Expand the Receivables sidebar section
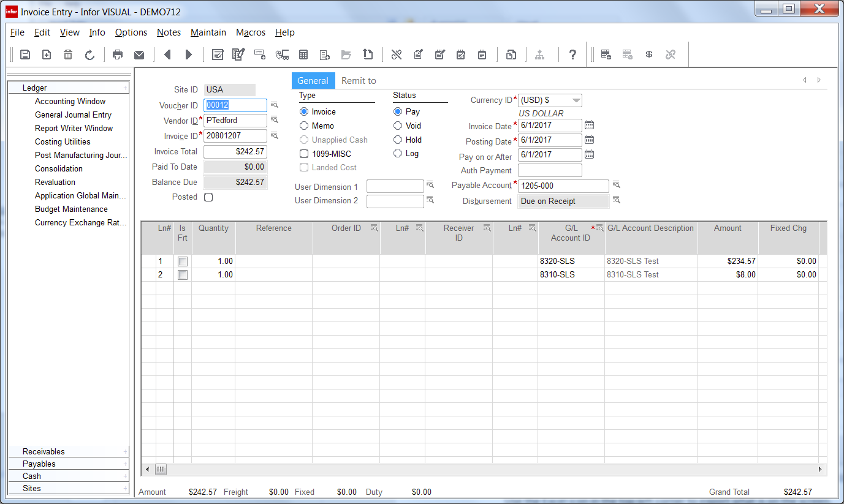Screen dimensions: 844x504 point(69,451)
